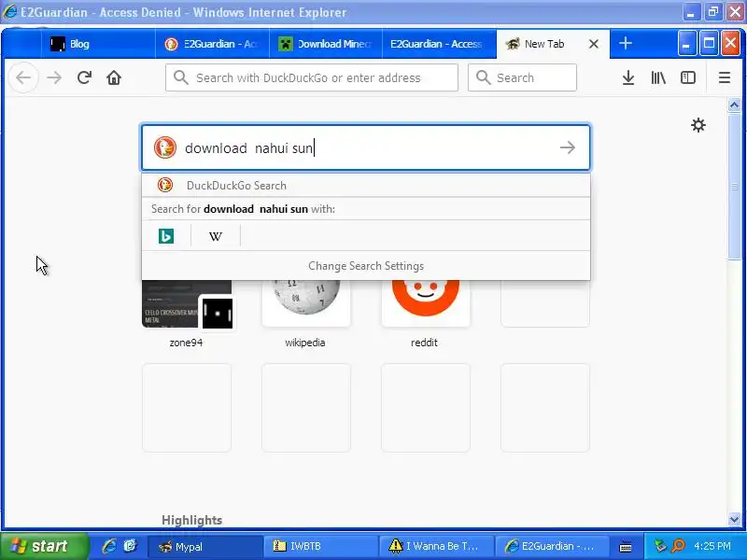This screenshot has height=560, width=747.
Task: Switch to second E2Guardian - Access tab
Action: (439, 44)
